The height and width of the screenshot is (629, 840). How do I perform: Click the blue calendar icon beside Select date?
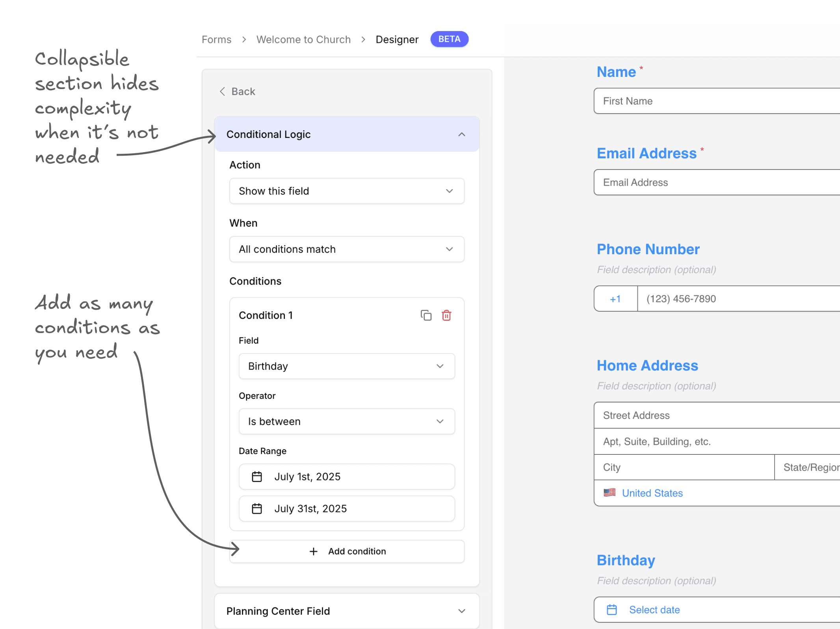pyautogui.click(x=612, y=610)
